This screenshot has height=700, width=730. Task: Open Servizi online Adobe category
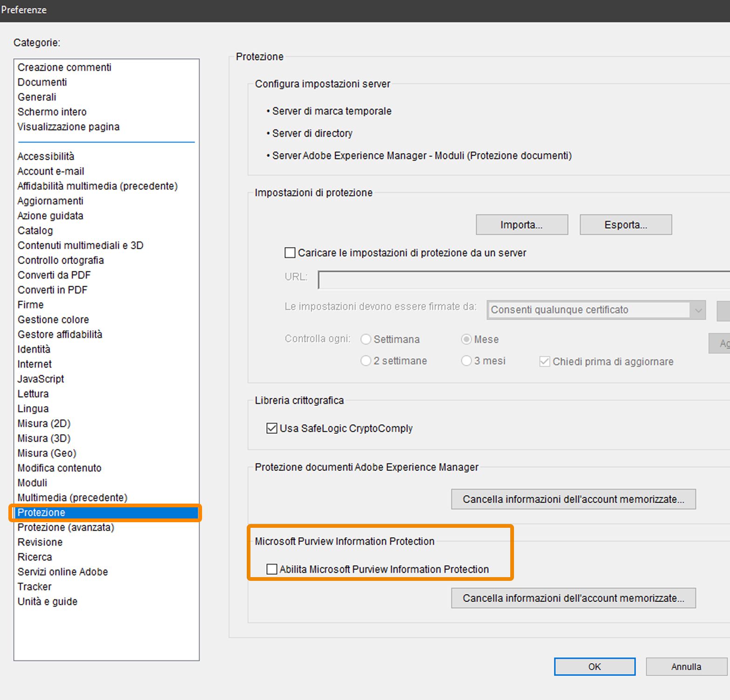63,572
